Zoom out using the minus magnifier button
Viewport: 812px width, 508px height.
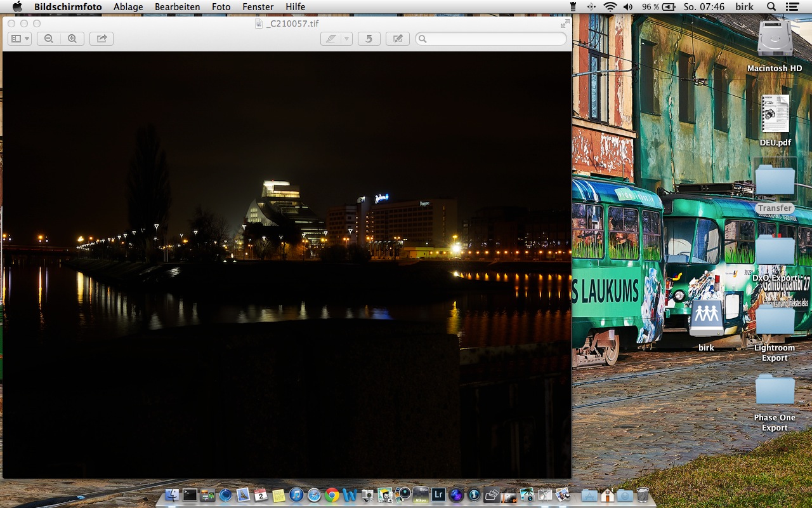click(49, 39)
